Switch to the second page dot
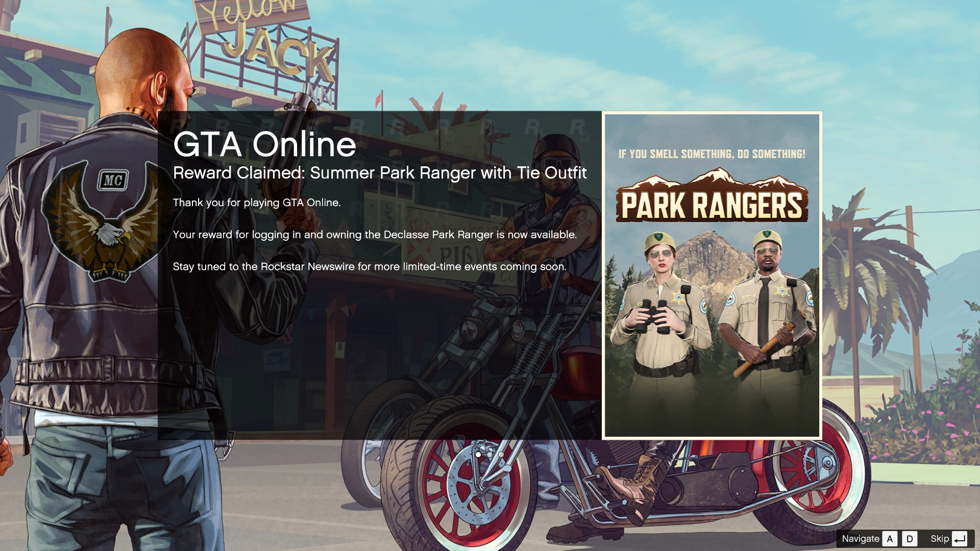This screenshot has width=980, height=551. pos(490,454)
